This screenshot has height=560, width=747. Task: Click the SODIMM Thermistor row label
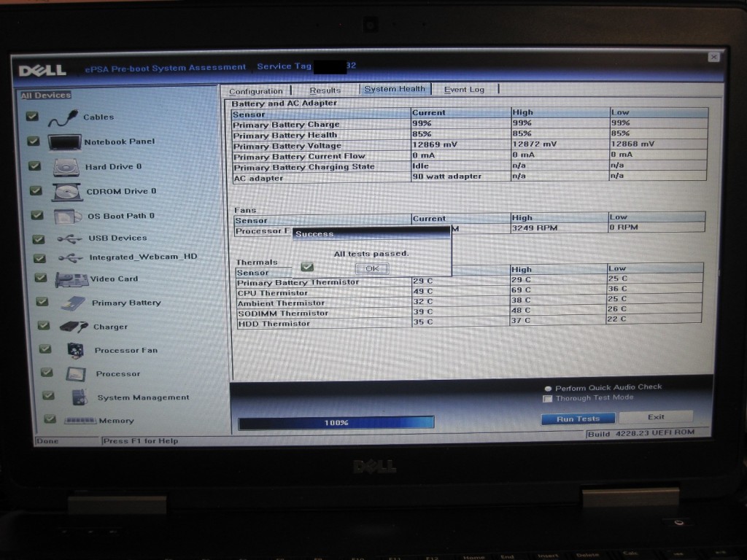(284, 314)
